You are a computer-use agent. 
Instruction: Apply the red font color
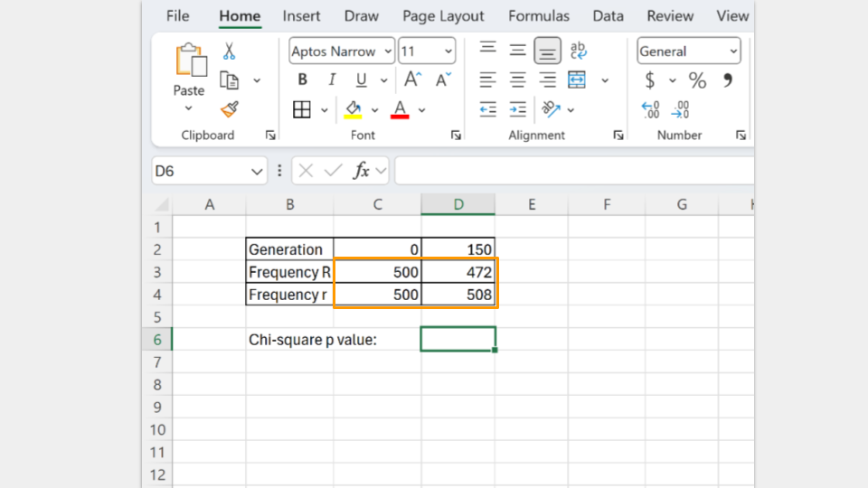coord(400,109)
